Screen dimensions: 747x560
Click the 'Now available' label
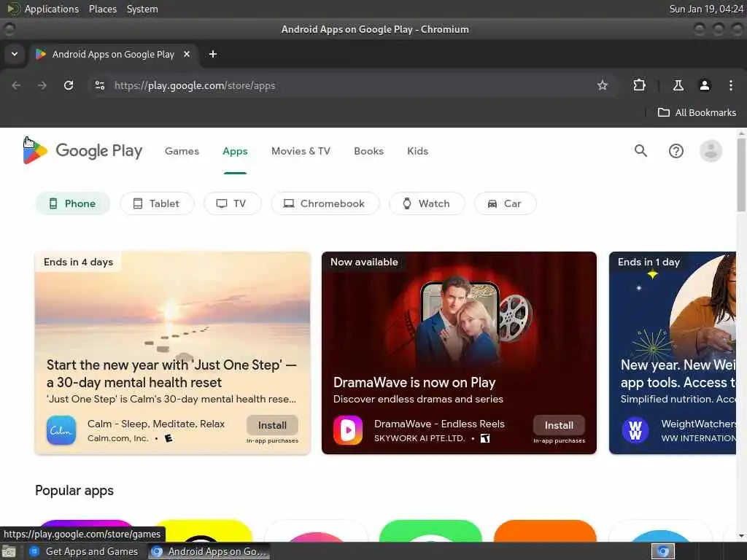click(364, 262)
